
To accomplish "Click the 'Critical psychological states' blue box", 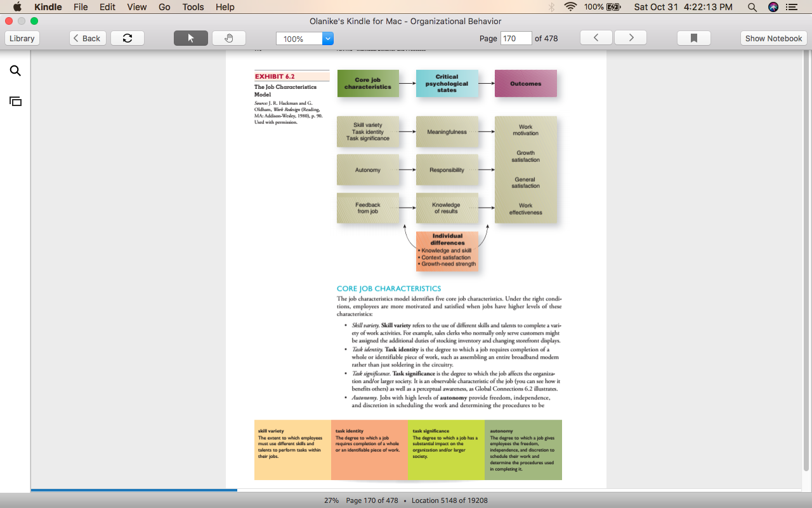I will pyautogui.click(x=447, y=83).
